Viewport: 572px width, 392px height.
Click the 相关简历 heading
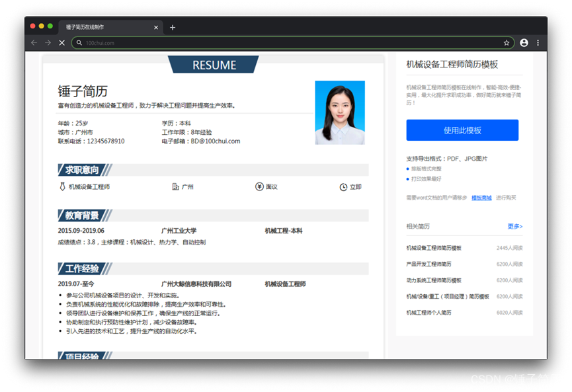(x=418, y=227)
